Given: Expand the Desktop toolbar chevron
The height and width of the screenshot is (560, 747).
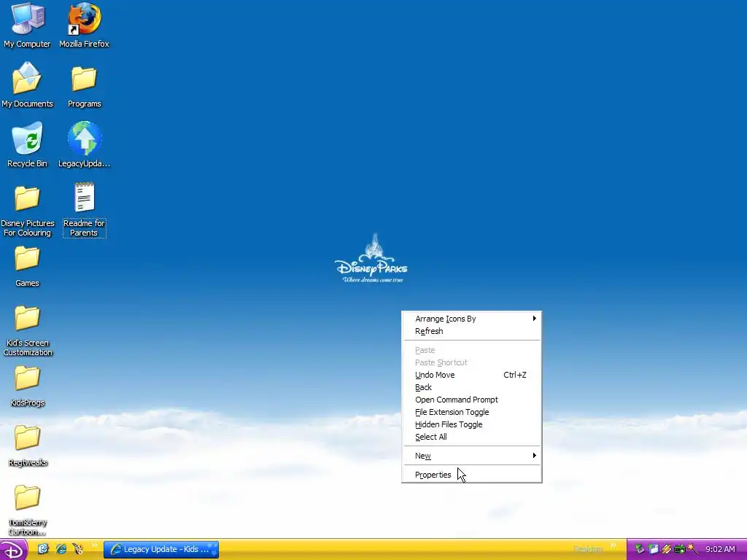Looking at the screenshot, I should (613, 546).
